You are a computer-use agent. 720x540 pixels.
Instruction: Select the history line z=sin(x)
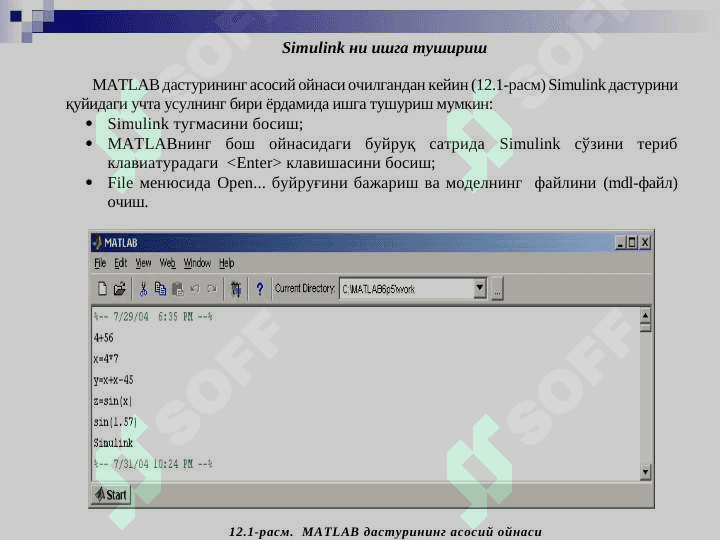[x=112, y=401]
